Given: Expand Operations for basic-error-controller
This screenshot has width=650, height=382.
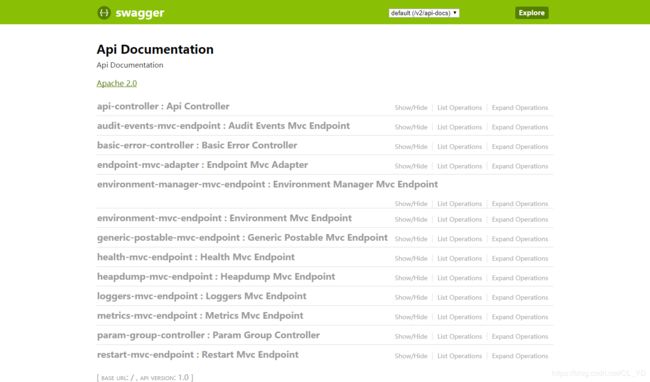Looking at the screenshot, I should (x=520, y=147).
